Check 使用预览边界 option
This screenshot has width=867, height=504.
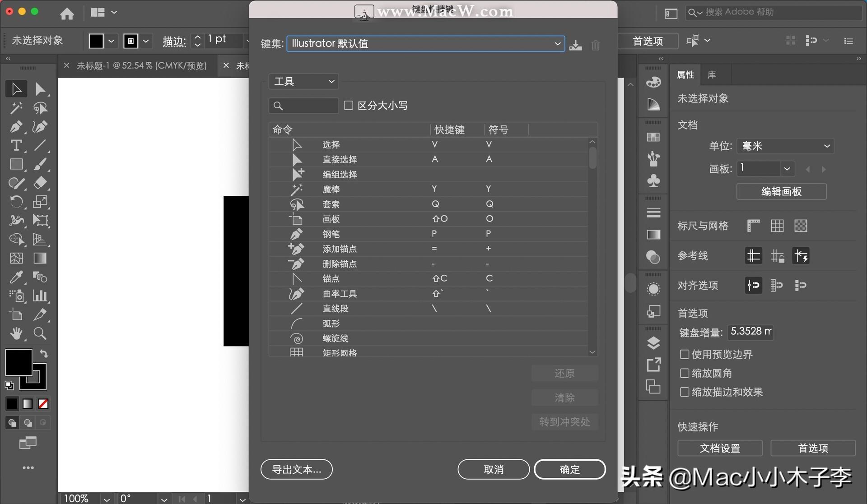tap(684, 354)
